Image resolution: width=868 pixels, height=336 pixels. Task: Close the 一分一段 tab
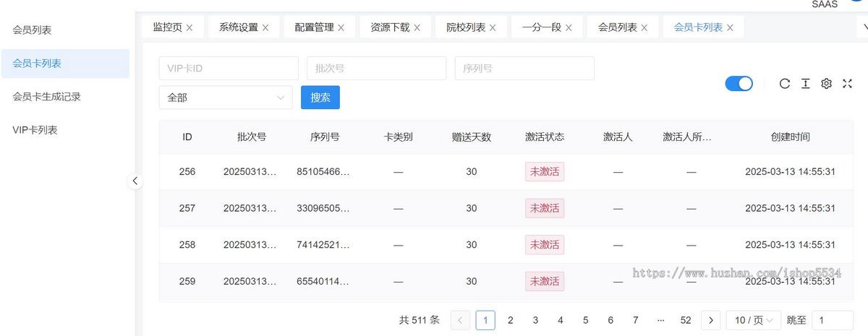[x=569, y=27]
